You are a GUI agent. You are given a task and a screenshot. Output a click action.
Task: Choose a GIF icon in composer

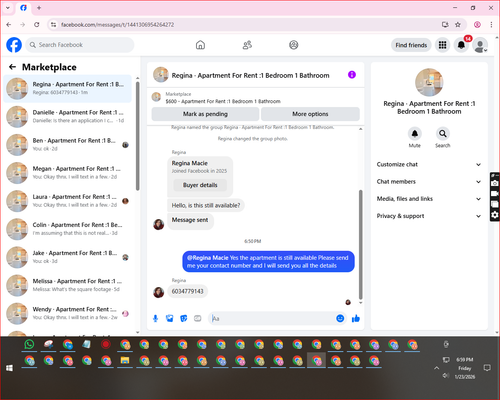tap(198, 318)
